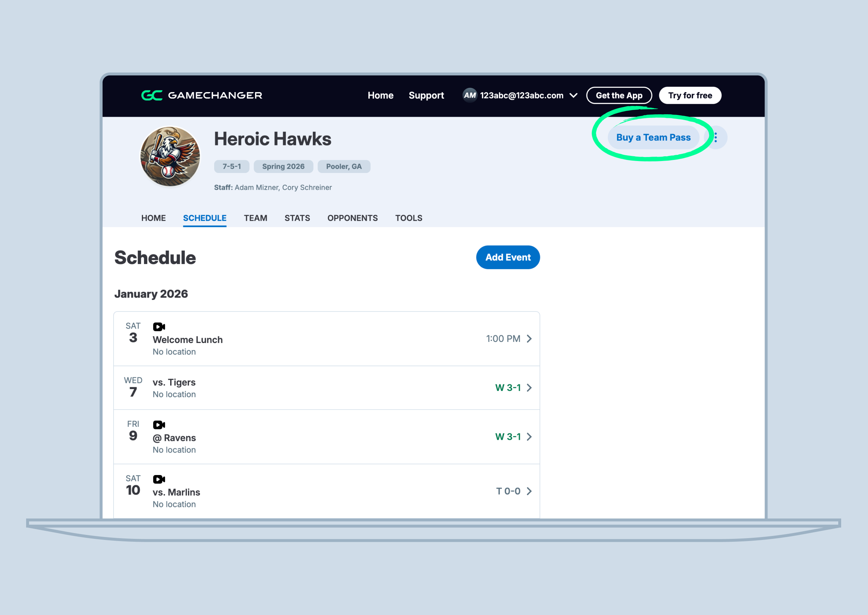Open the vs. Marlins game chevron
868x615 pixels.
click(x=529, y=491)
